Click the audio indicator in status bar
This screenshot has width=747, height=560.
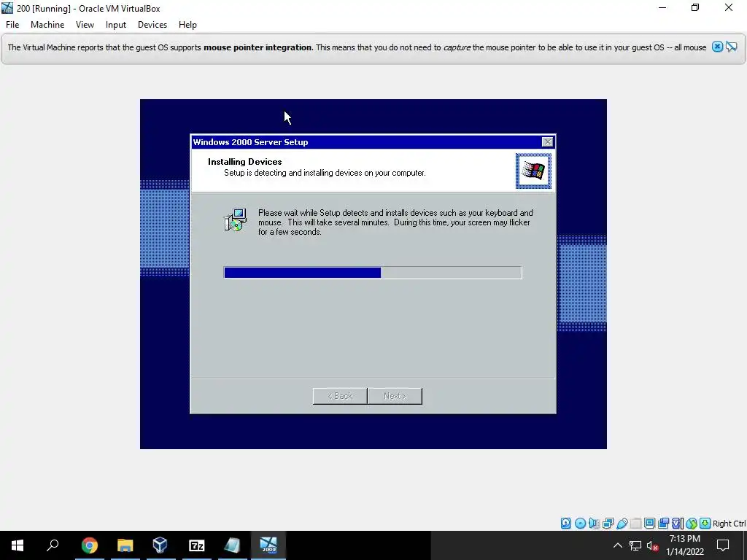click(594, 524)
